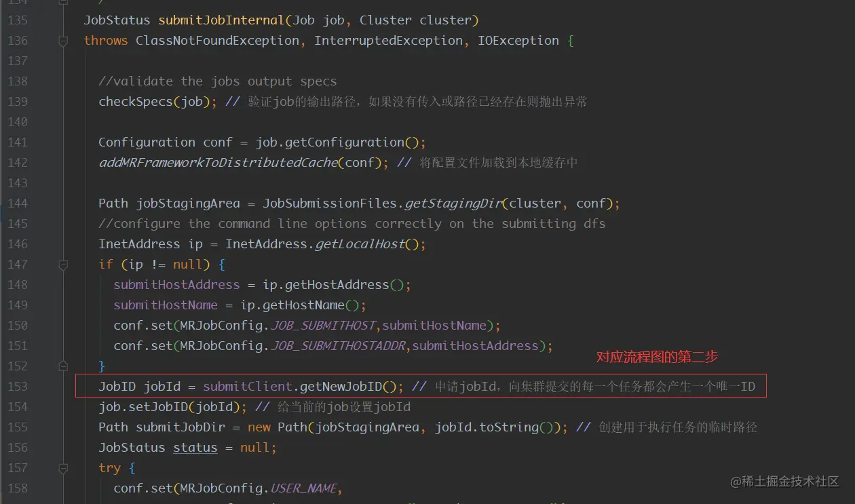
Task: Click the comment '//validate the jobs output specs'
Action: (x=217, y=81)
